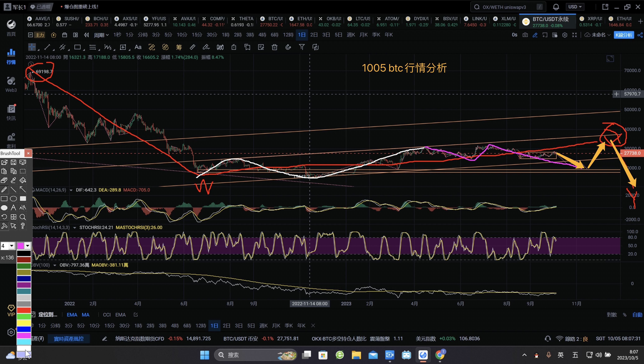The width and height of the screenshot is (644, 364).
Task: Toggle 對數 logarithmic scale
Action: point(612,315)
